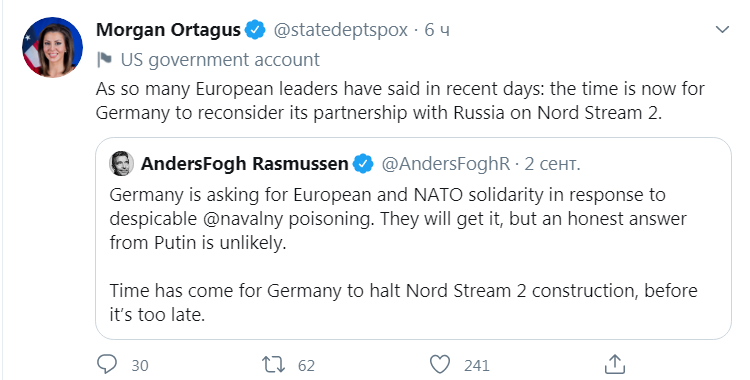Open share options via upload arrow icon
The width and height of the screenshot is (750, 380).
pyautogui.click(x=615, y=364)
